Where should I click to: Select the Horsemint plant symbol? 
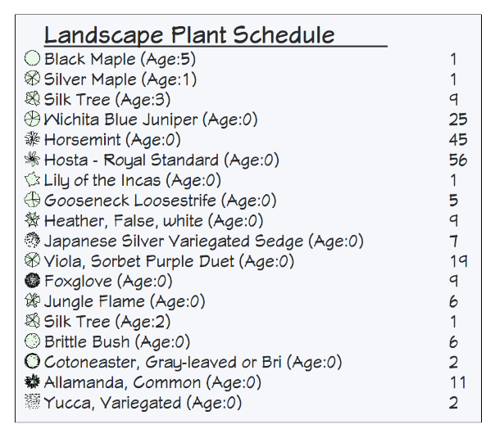click(x=33, y=140)
